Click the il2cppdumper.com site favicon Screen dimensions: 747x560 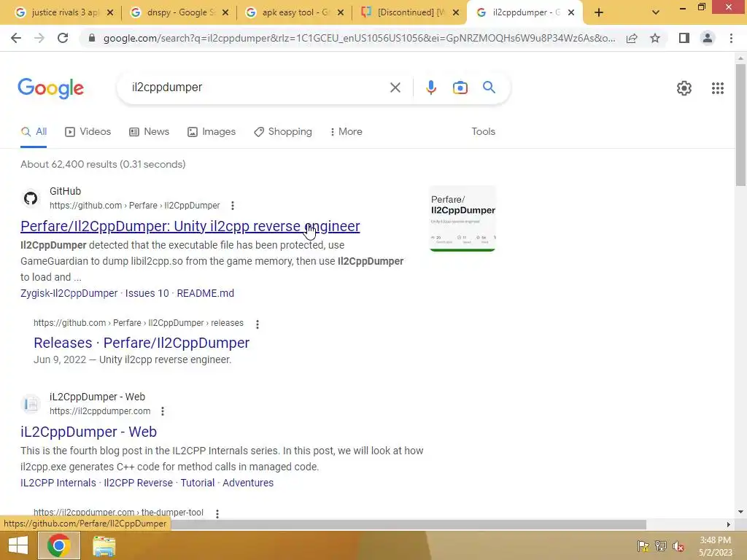(x=31, y=404)
